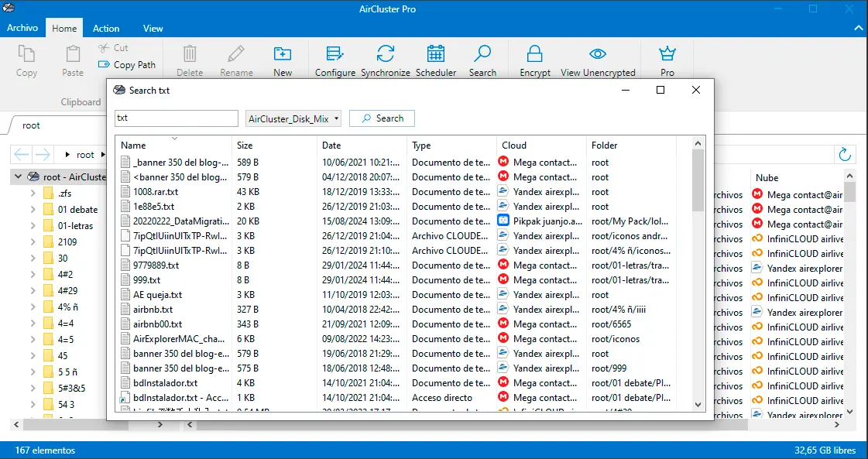Click the Encrypt padlock icon

(535, 53)
